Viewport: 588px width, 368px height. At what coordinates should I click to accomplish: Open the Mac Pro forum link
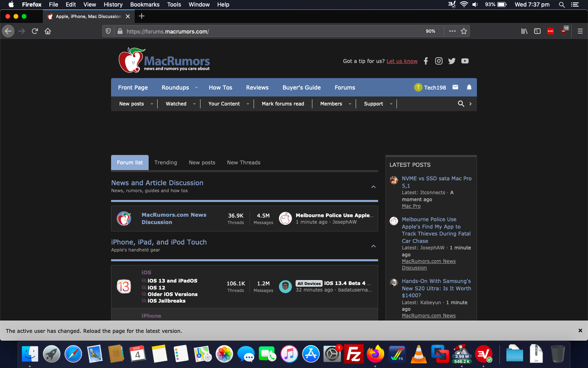click(411, 206)
